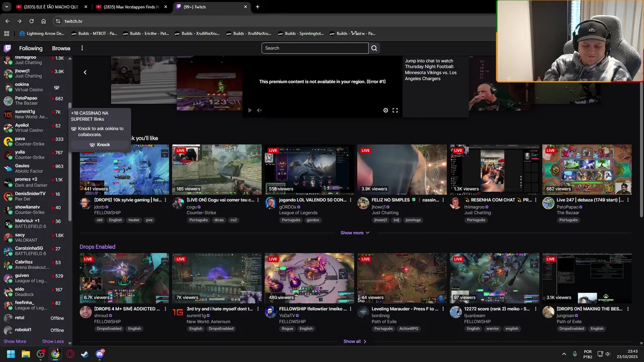Screen dimensions: 644x362
Task: Play the featured stream video
Action: (250, 110)
